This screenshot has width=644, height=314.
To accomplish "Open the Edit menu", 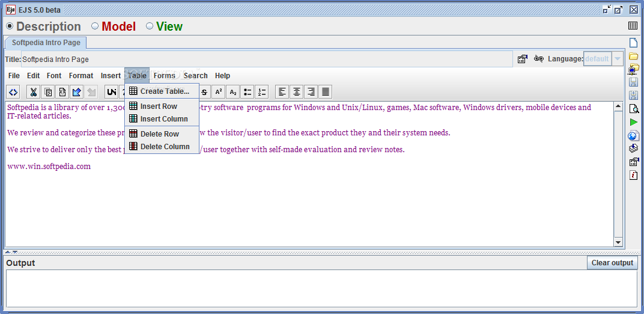I will pyautogui.click(x=34, y=76).
